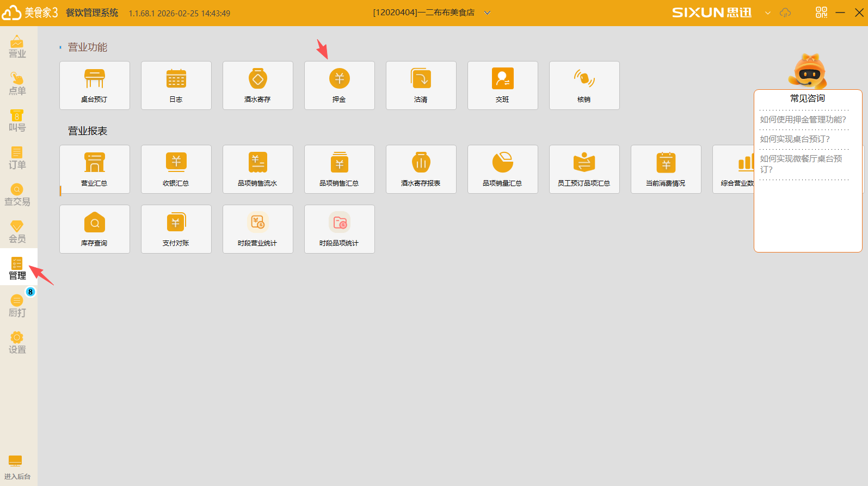Open the 日志 log function
Image resolution: width=868 pixels, height=486 pixels.
176,85
